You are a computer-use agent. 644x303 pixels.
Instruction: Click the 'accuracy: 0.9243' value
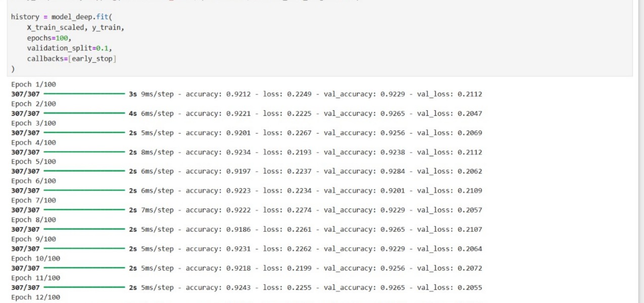coord(218,287)
